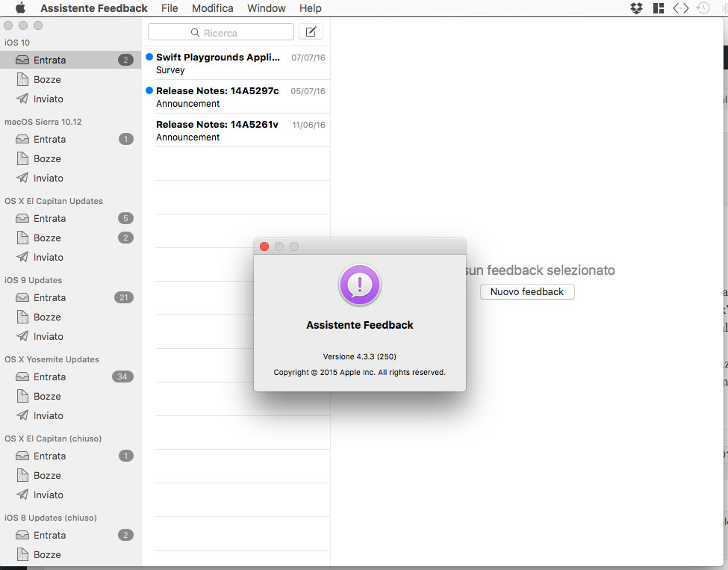The image size is (728, 570).
Task: Select macOS Sierra 10.12 Bozze folder
Action: [71, 159]
